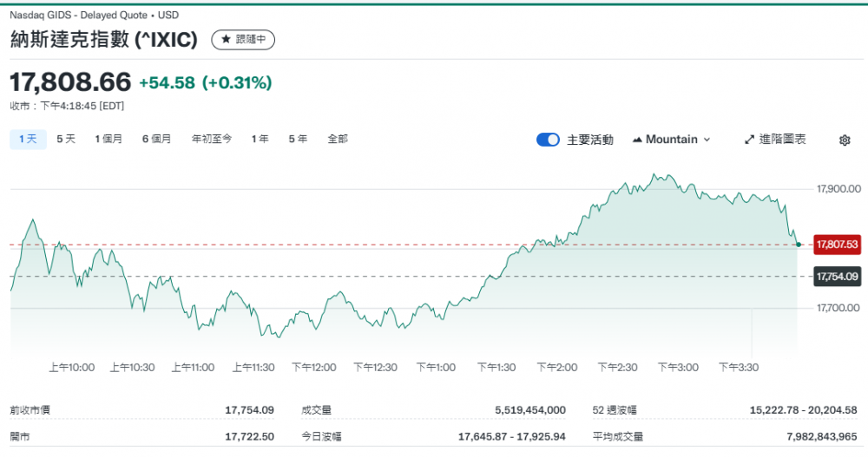Select the 1天 time range tab
This screenshot has height=457, width=868.
(x=28, y=139)
